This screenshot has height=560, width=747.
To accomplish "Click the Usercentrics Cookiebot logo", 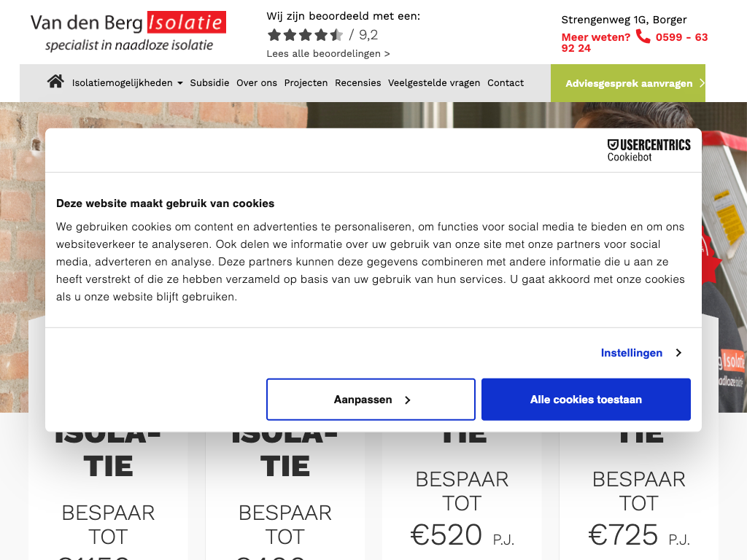I will [649, 150].
